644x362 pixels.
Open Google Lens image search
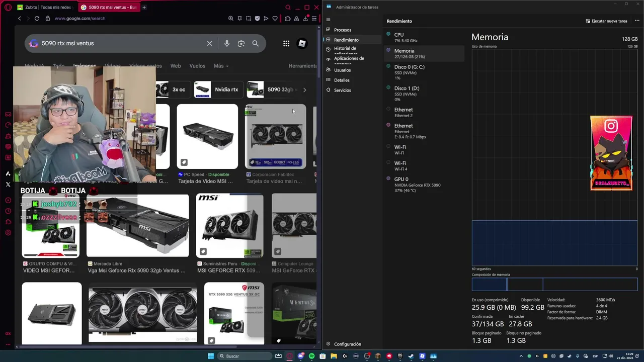(241, 43)
